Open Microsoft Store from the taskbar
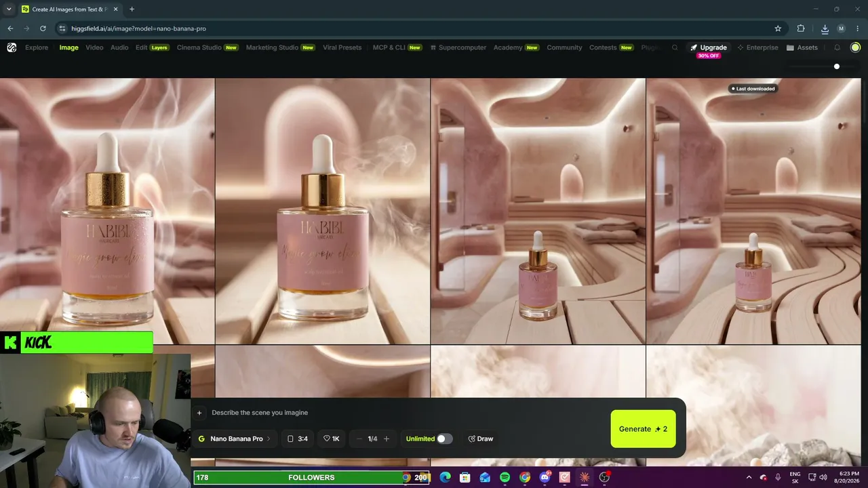868x488 pixels. tap(465, 477)
